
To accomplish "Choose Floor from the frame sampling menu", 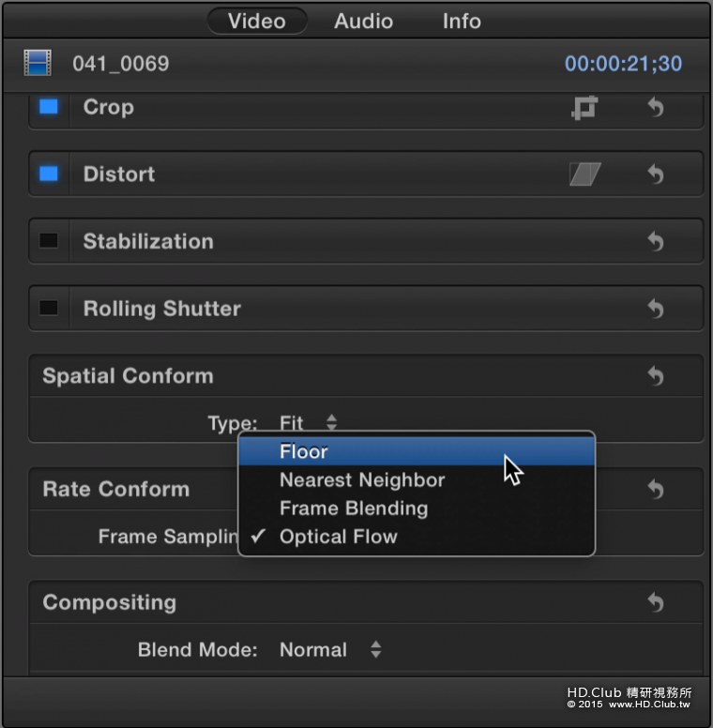I will tap(304, 451).
